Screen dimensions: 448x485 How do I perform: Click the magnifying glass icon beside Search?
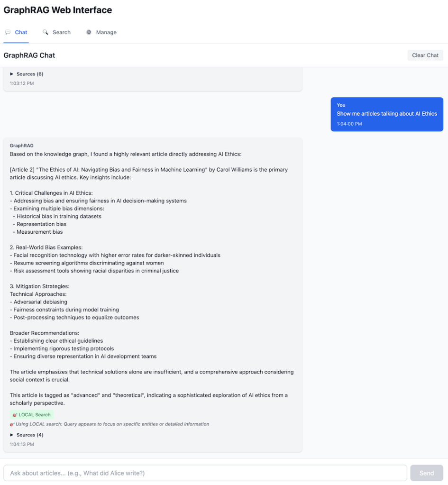pos(46,32)
